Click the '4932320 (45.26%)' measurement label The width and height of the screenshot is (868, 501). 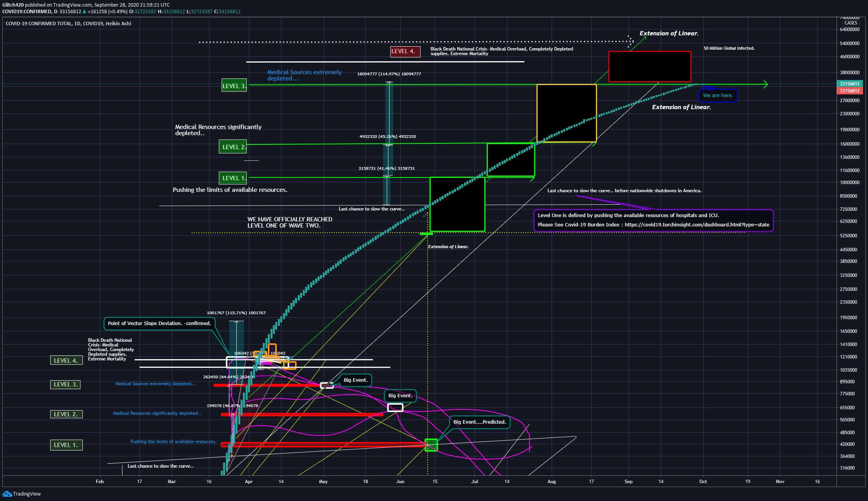point(388,137)
